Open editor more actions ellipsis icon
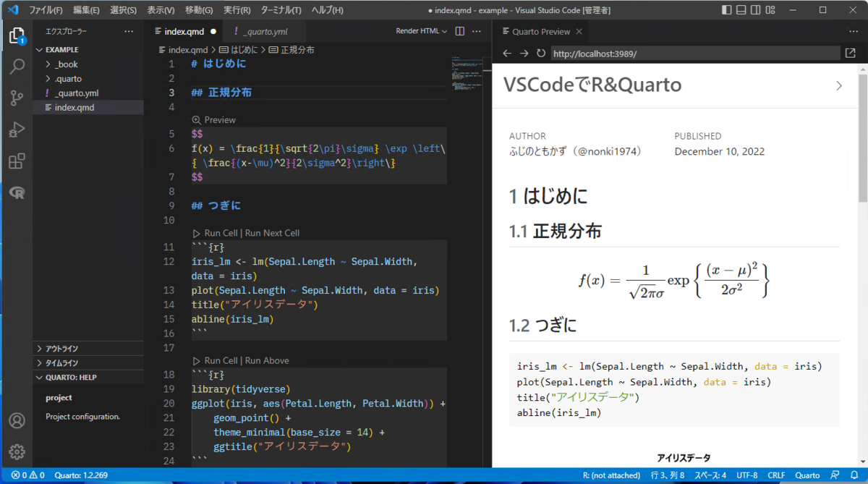Screen dimensions: 868x484 477,32
